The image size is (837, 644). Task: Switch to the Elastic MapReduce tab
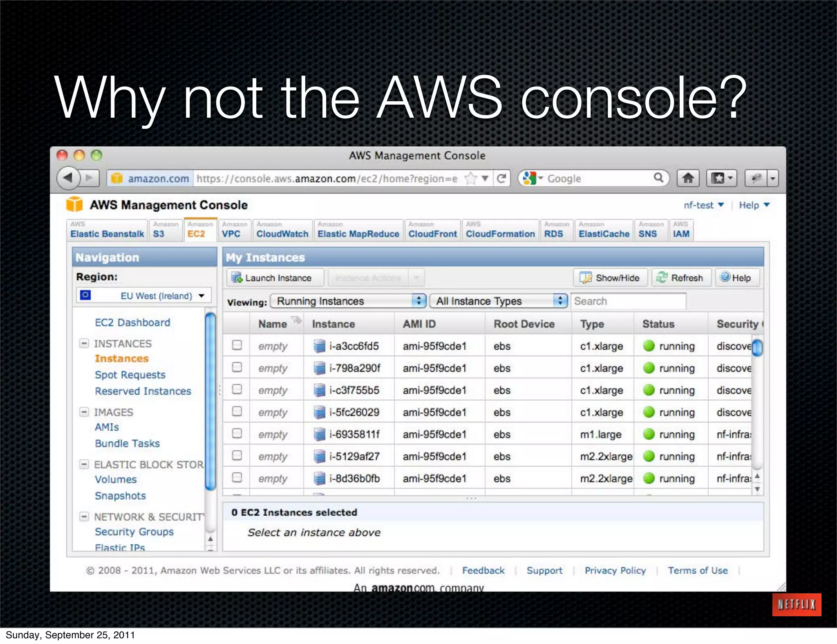[358, 230]
